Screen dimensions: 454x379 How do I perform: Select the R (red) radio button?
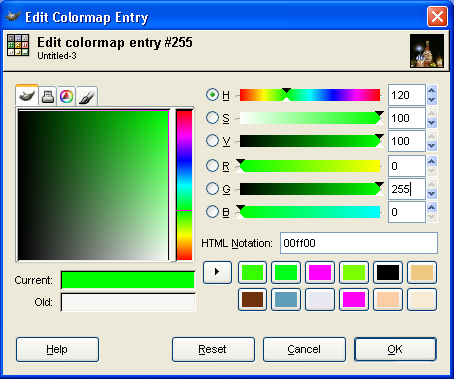[x=212, y=166]
